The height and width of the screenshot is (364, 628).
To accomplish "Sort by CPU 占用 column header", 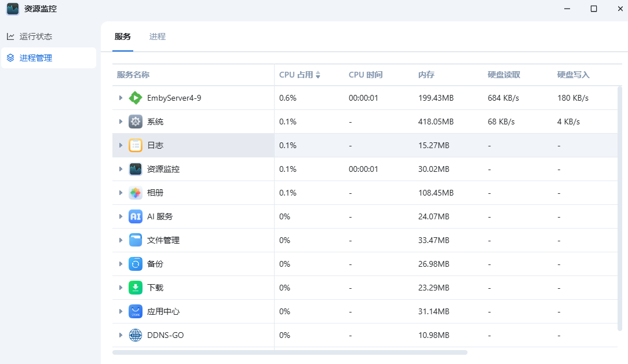I will (296, 75).
